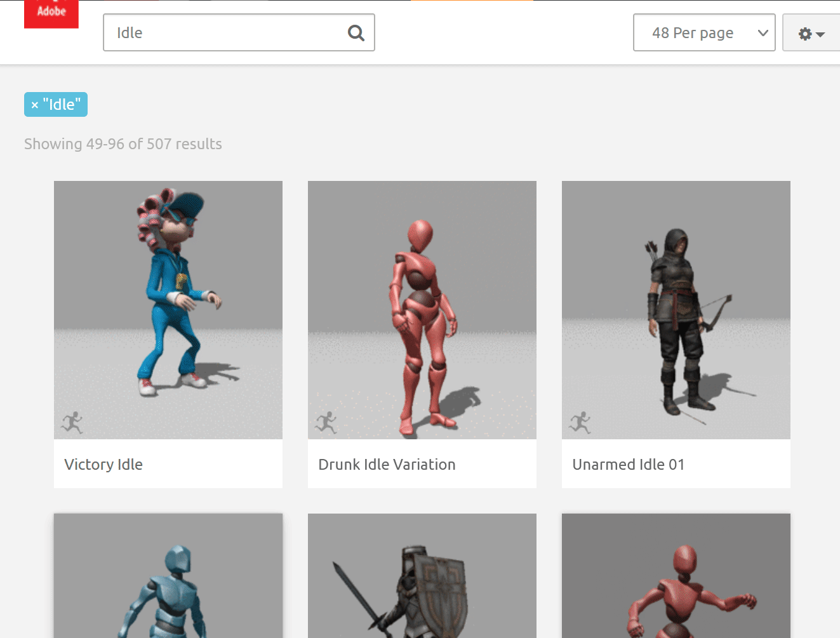The image size is (840, 638).
Task: Open the blue robot animation thumbnail
Action: [x=168, y=576]
